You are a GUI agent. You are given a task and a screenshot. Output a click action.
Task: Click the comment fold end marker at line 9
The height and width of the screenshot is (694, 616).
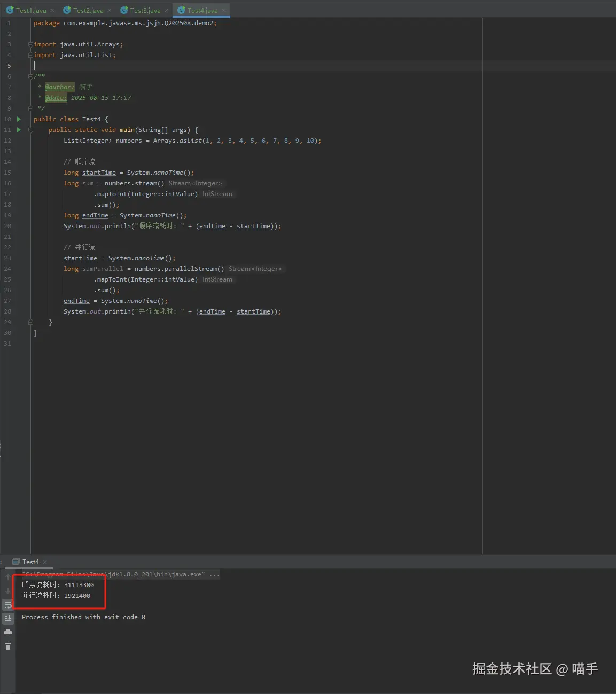(x=30, y=108)
